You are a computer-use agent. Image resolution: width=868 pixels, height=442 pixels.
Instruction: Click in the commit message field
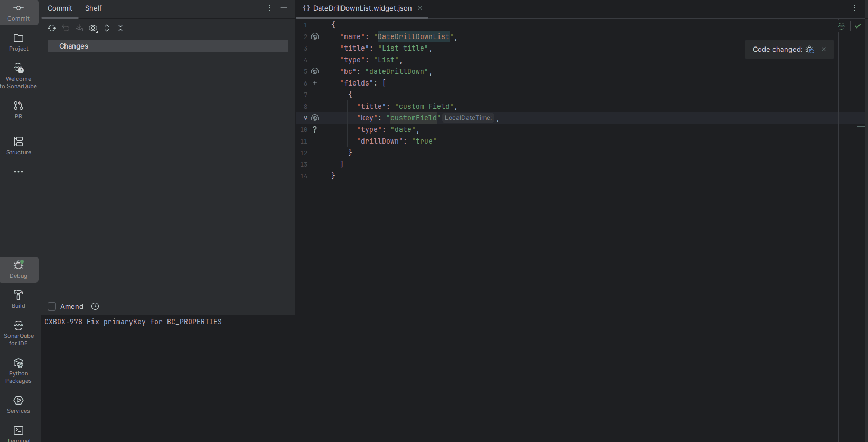[168, 378]
